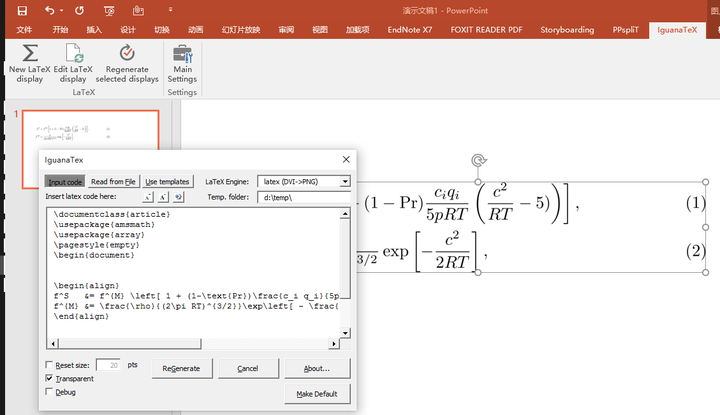The width and height of the screenshot is (720, 415).
Task: Click the Save icon in quick access toolbar
Action: point(22,11)
